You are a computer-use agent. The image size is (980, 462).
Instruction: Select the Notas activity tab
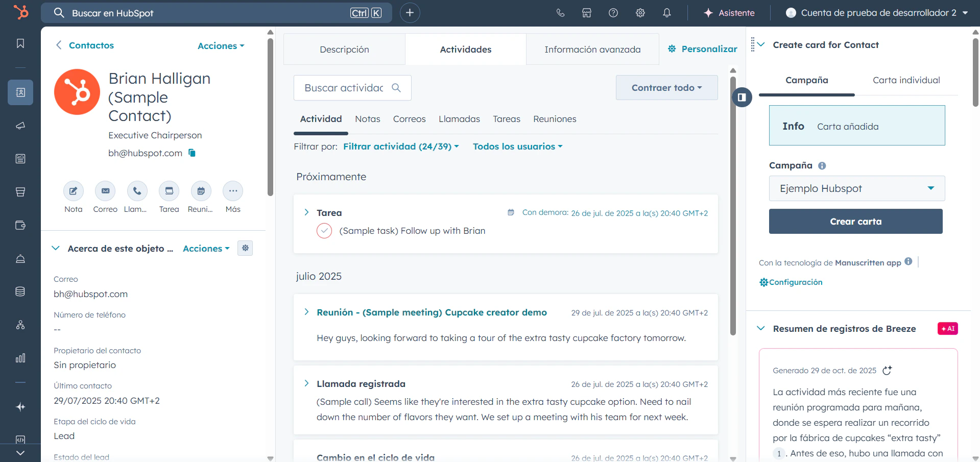point(368,119)
